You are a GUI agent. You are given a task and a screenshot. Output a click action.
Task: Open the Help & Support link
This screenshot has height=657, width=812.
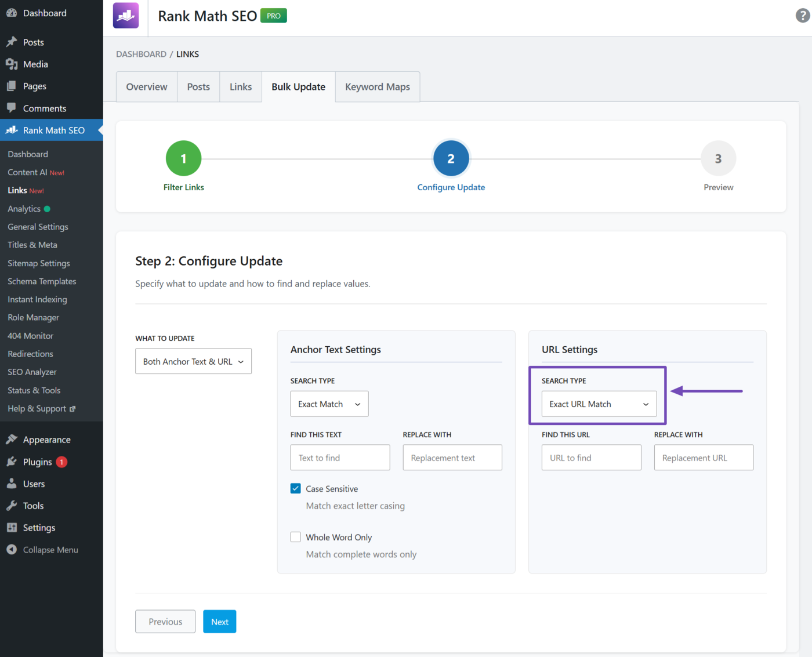(x=37, y=408)
